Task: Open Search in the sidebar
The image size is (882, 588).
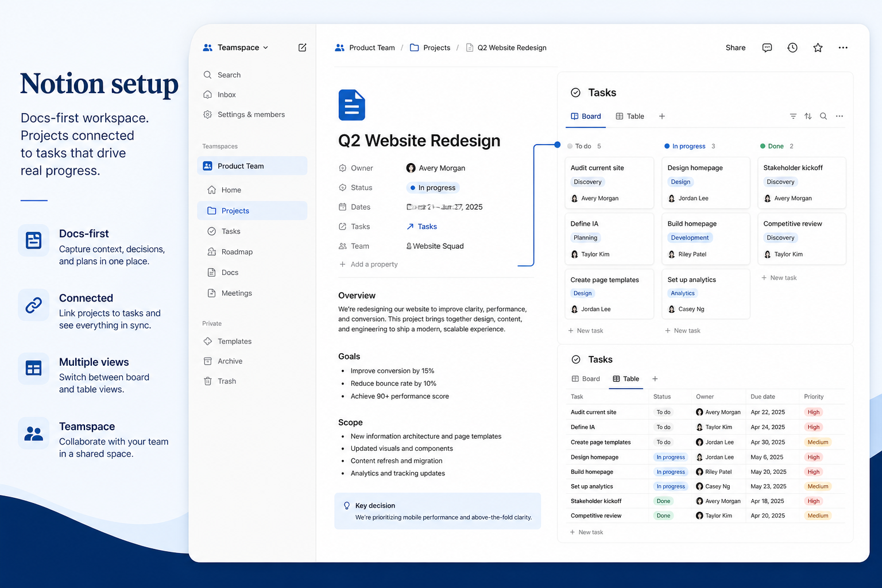Action: click(x=222, y=75)
